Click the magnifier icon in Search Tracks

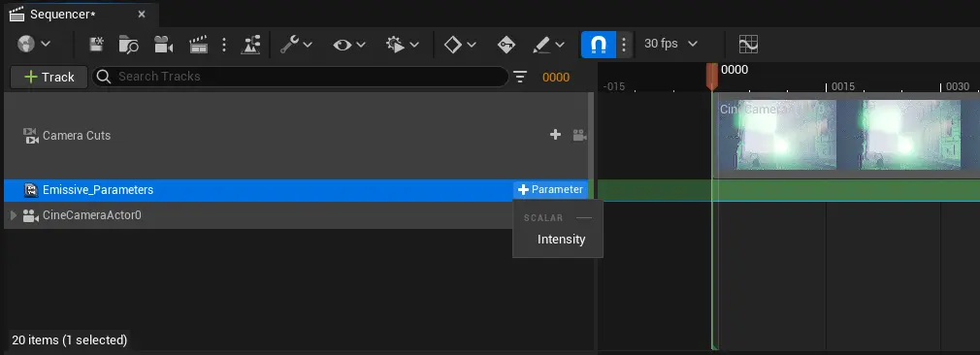pos(105,77)
